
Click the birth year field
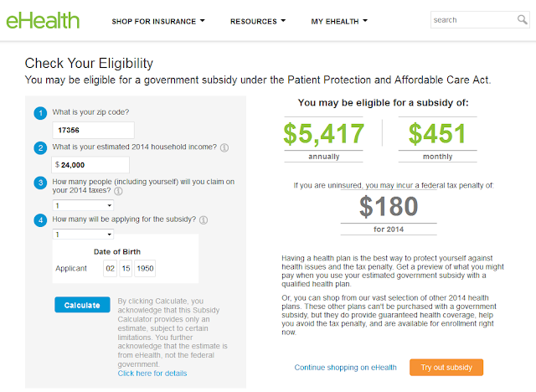pos(145,268)
